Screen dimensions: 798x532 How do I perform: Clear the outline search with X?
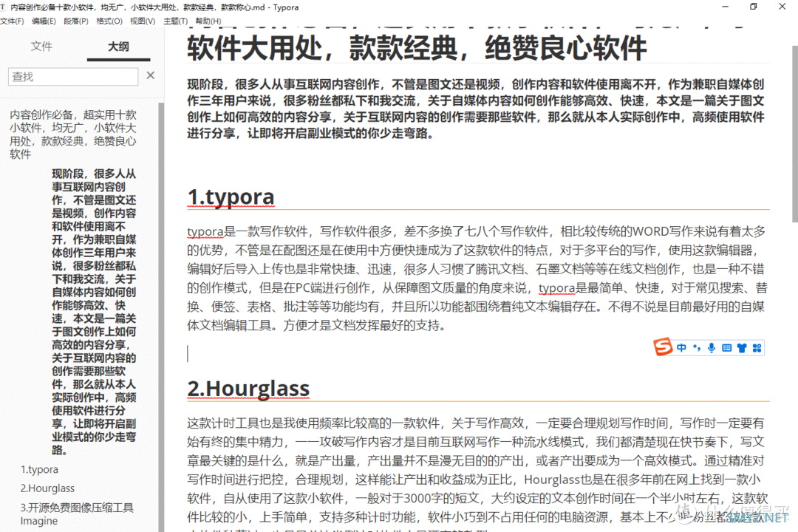[151, 75]
